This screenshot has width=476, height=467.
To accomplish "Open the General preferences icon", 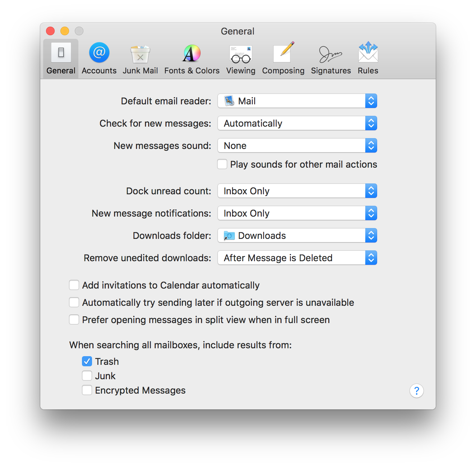I will click(61, 53).
